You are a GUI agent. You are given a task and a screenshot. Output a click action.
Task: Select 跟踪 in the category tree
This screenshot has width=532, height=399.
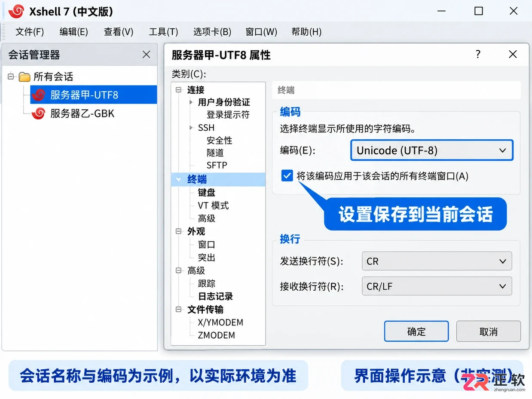coord(207,284)
